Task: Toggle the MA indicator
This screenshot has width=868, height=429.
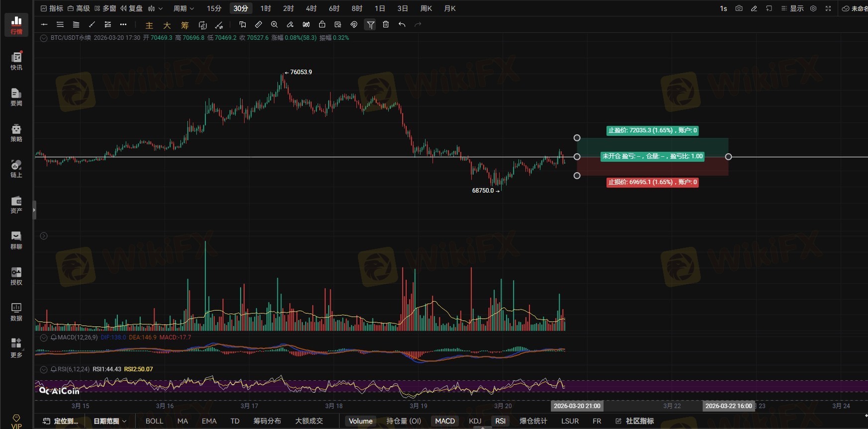Action: 182,421
